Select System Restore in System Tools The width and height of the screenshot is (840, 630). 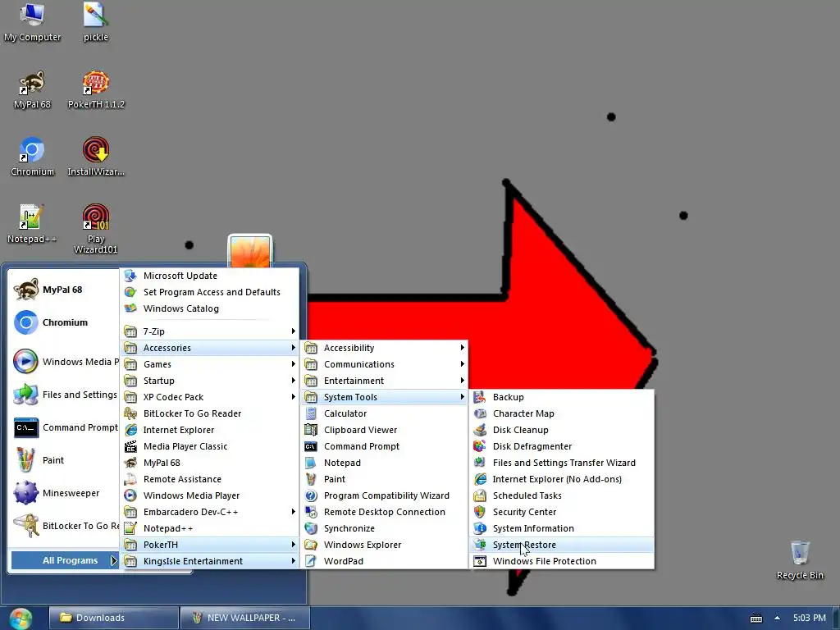point(561,545)
